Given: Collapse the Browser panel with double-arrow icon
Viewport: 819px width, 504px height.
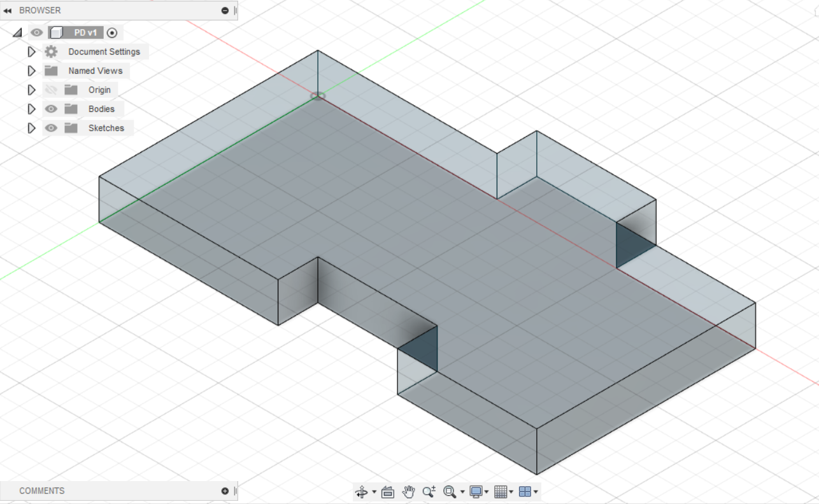Looking at the screenshot, I should click(8, 11).
